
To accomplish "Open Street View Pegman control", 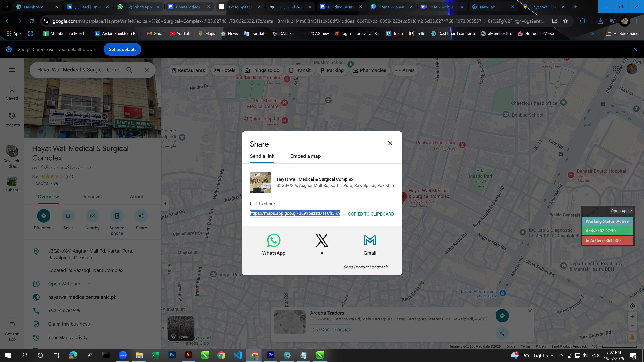I will [x=632, y=337].
